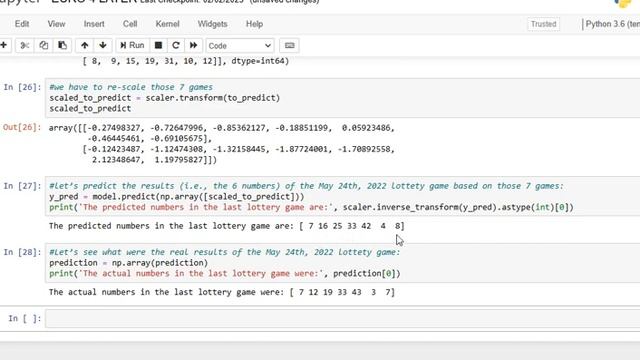Select code cell In [26] scaler.transform line
The image size is (640, 360).
pyautogui.click(x=164, y=98)
